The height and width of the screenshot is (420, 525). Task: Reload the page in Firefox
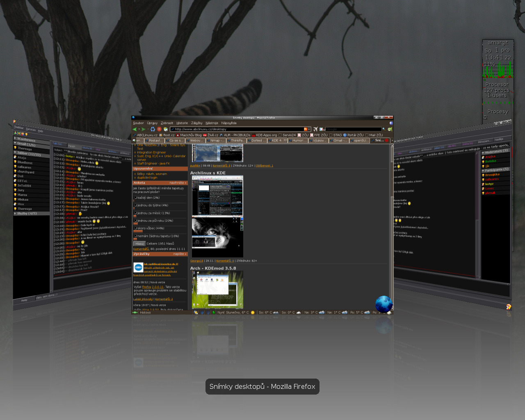[153, 129]
